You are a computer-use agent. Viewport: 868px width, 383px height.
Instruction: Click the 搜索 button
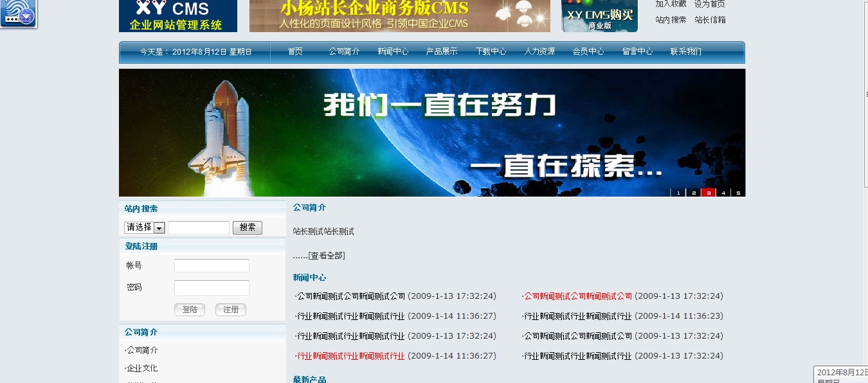248,227
